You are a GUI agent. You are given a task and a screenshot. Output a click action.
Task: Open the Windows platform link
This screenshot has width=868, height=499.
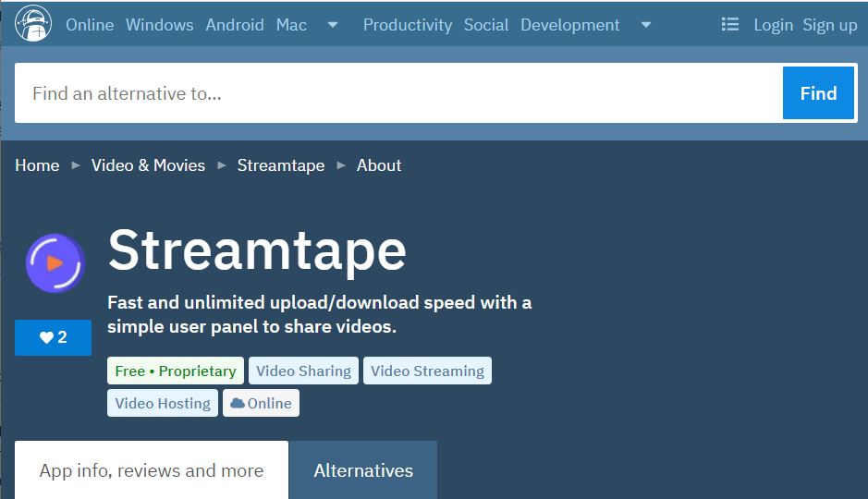[159, 25]
